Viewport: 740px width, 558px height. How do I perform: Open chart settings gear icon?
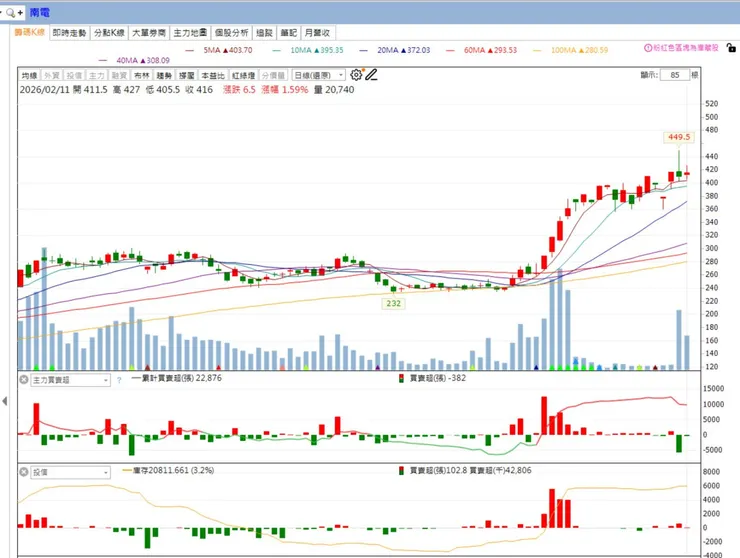356,75
